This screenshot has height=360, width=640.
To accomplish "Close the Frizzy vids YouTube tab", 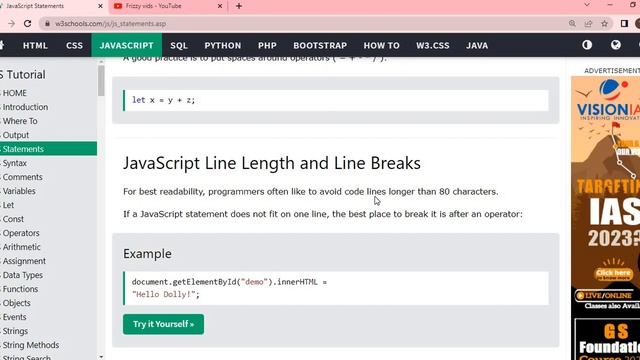I will click(220, 6).
